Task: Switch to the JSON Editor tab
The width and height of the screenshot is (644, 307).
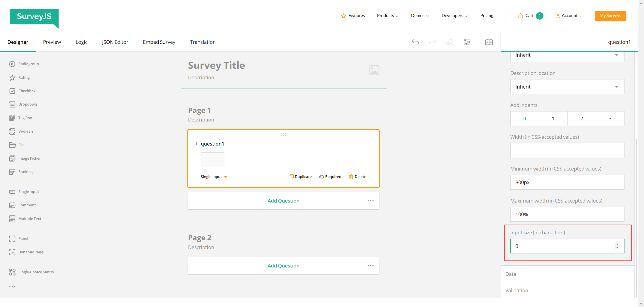Action: pos(115,42)
